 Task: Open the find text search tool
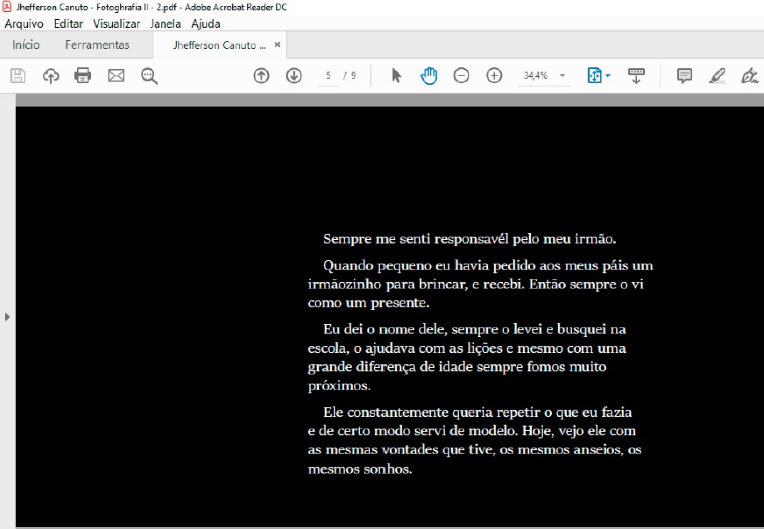pyautogui.click(x=149, y=75)
